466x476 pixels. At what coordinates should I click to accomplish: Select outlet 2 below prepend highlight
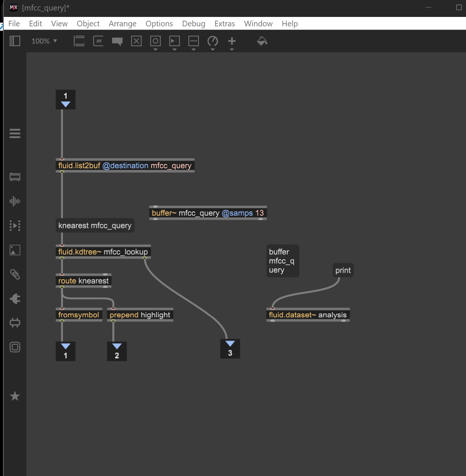tap(117, 351)
